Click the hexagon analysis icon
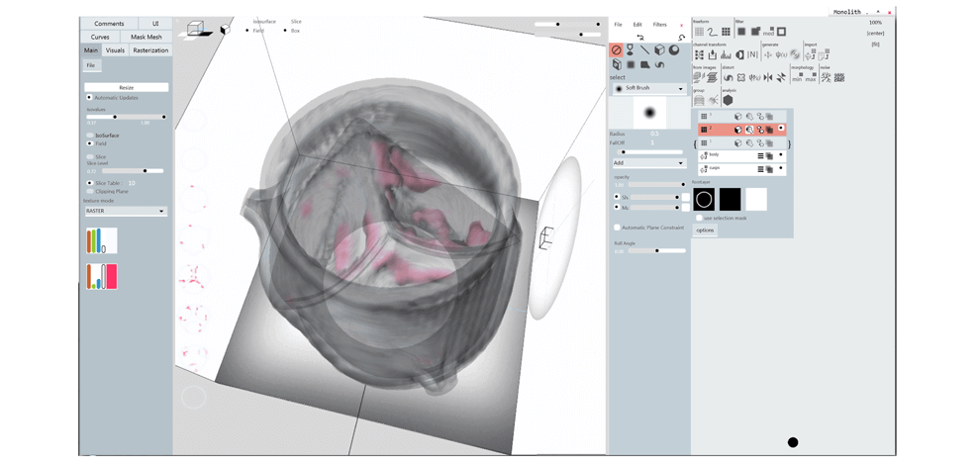980x463 pixels. pos(729,100)
